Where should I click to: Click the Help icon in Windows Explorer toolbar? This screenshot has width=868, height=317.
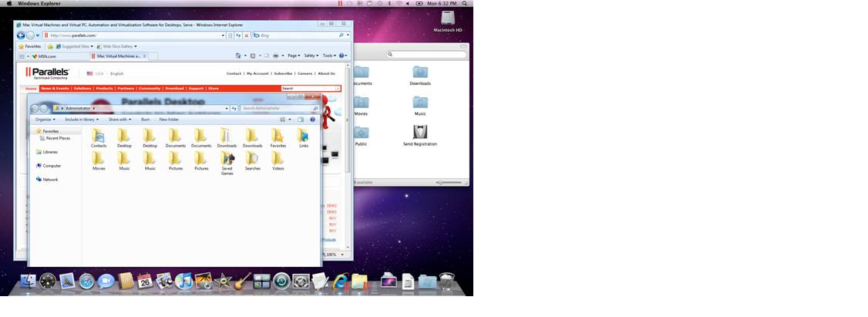(312, 119)
